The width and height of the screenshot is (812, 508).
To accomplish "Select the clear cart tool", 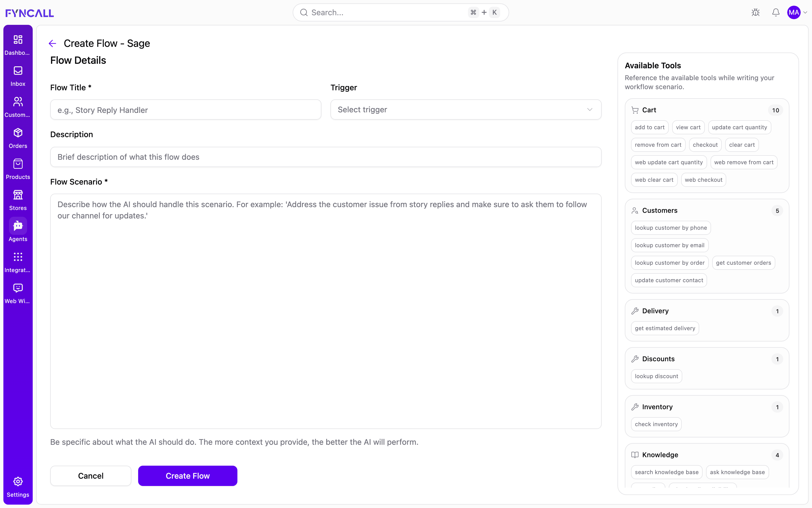I will click(x=742, y=145).
